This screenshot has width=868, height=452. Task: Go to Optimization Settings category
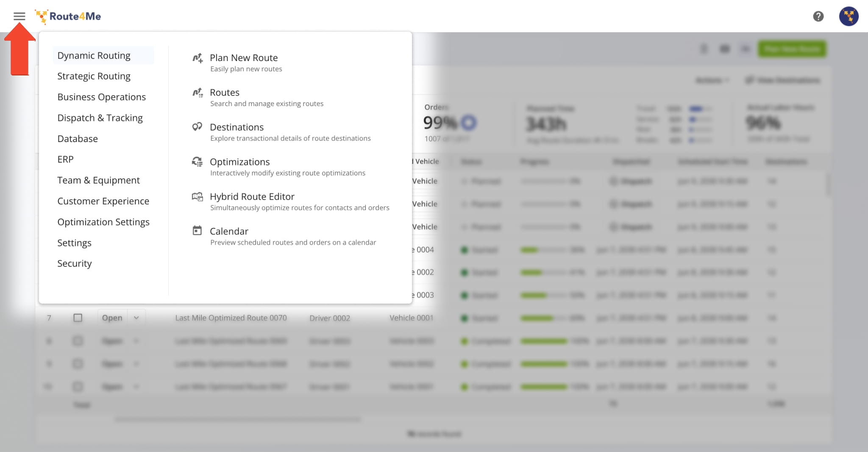pos(103,222)
